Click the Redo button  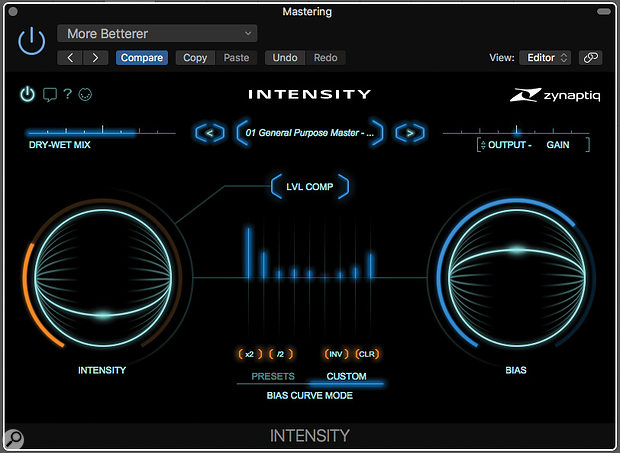pyautogui.click(x=325, y=58)
